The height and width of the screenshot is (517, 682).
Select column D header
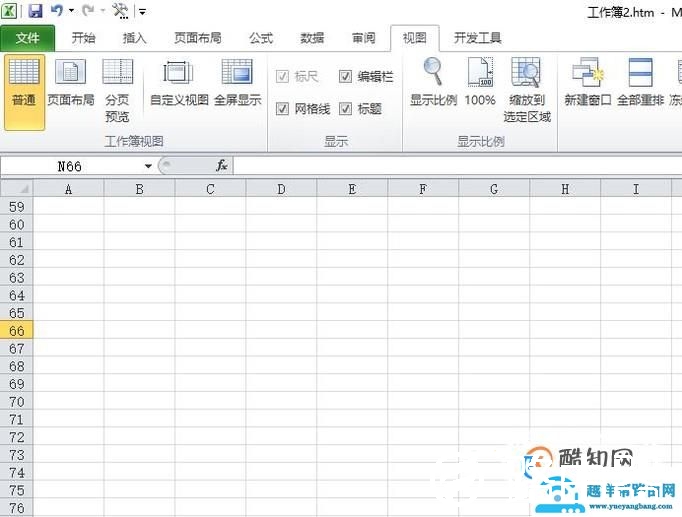tap(281, 189)
